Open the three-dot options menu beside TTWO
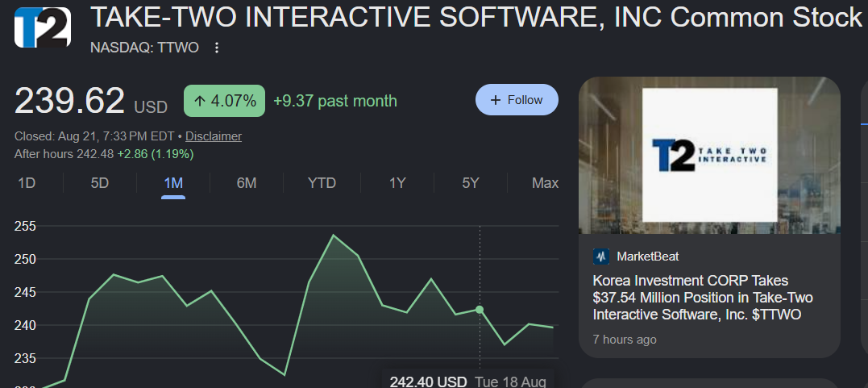This screenshot has width=868, height=388. (x=217, y=48)
